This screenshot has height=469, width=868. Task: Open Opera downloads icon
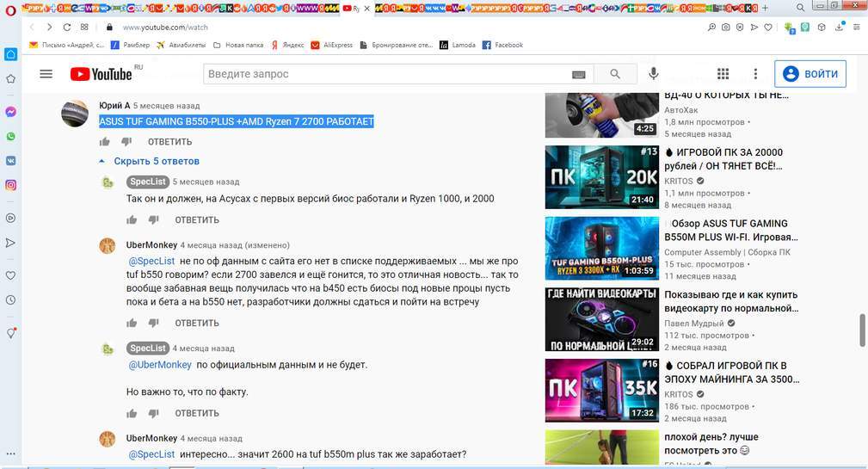coord(840,28)
